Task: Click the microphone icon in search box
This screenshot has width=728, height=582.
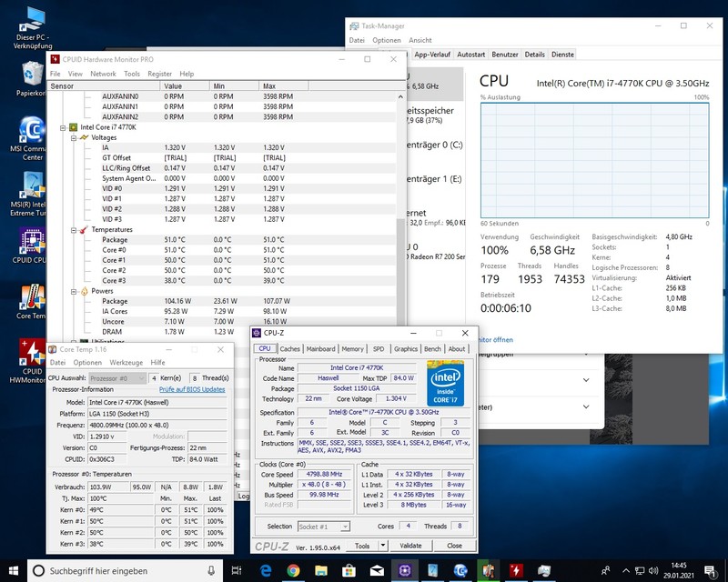Action: coord(211,570)
